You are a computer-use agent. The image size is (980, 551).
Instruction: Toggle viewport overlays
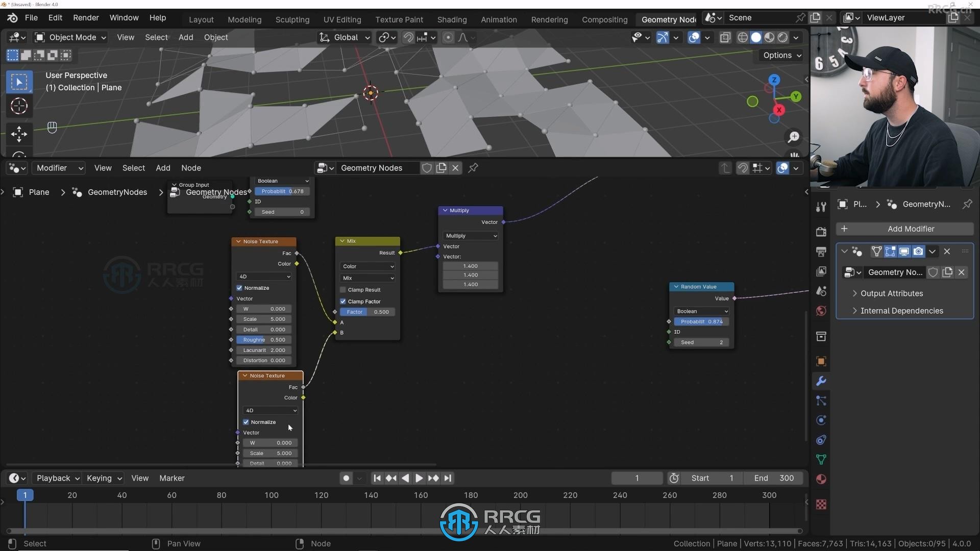pos(694,37)
